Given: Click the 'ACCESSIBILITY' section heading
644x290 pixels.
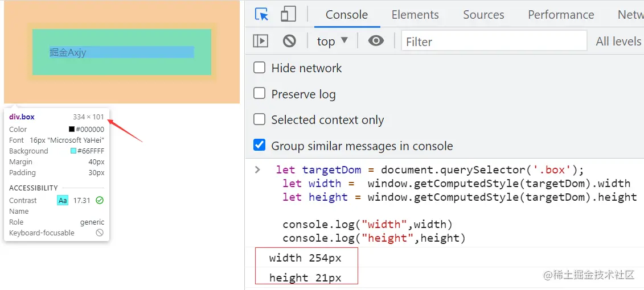Looking at the screenshot, I should (34, 188).
